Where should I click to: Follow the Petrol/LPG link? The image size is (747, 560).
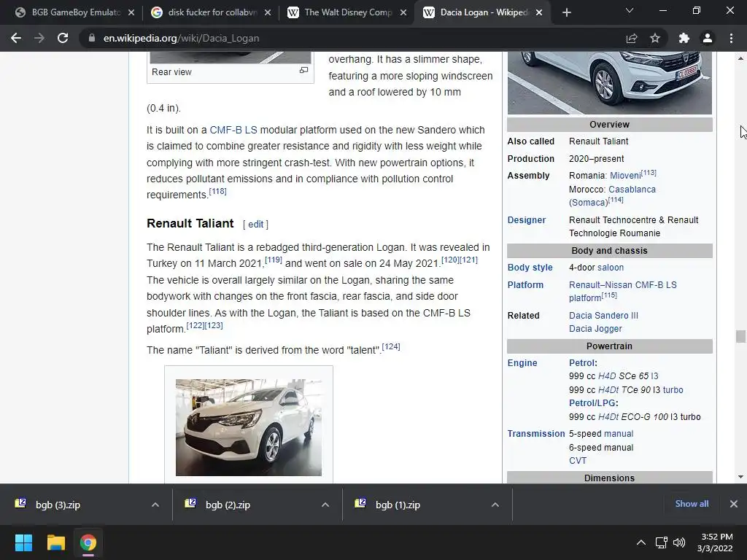[592, 402]
